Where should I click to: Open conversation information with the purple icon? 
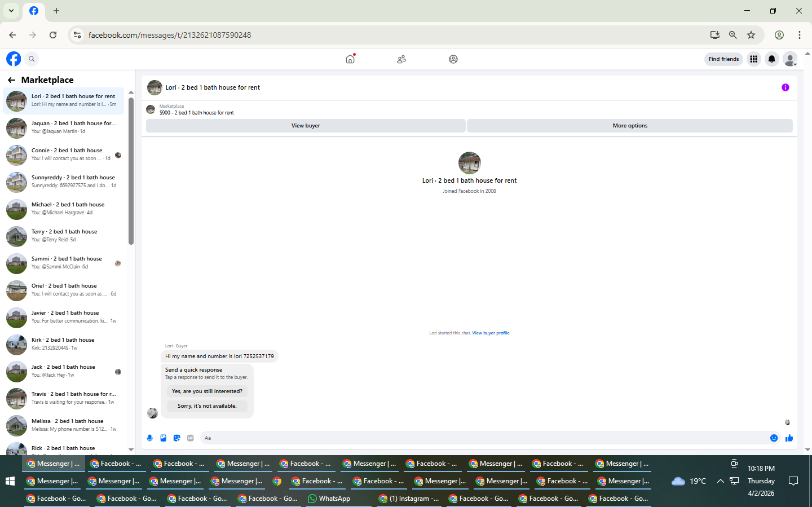pyautogui.click(x=785, y=87)
